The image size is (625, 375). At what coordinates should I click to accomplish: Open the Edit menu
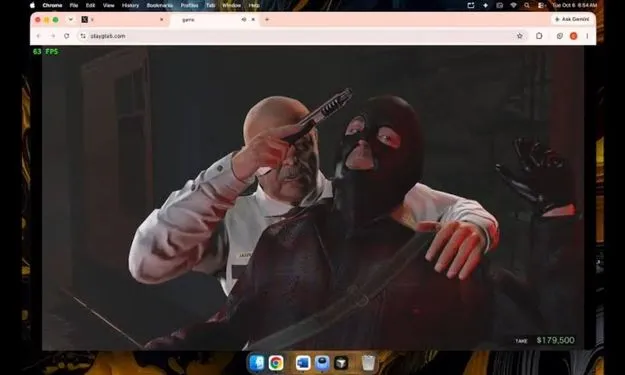pos(90,5)
